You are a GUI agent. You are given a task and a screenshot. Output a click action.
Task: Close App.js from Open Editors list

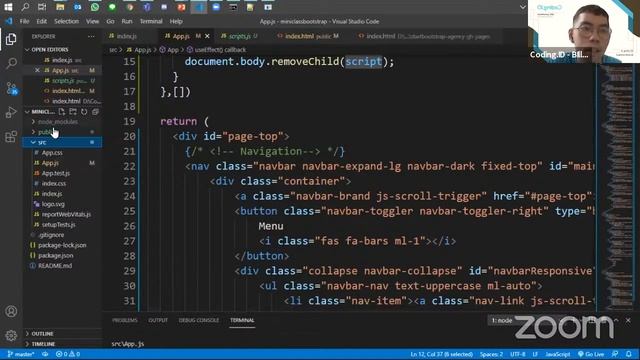(x=37, y=70)
